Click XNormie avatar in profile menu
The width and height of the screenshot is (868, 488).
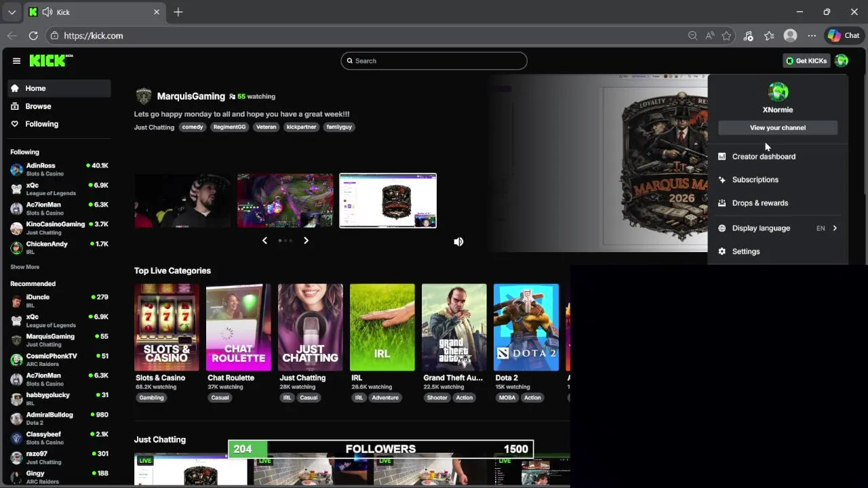778,91
